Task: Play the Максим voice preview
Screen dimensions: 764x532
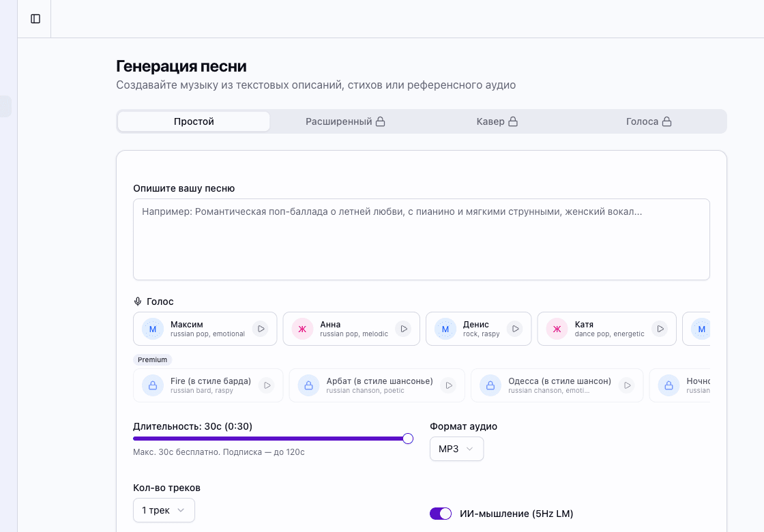Action: pyautogui.click(x=261, y=329)
